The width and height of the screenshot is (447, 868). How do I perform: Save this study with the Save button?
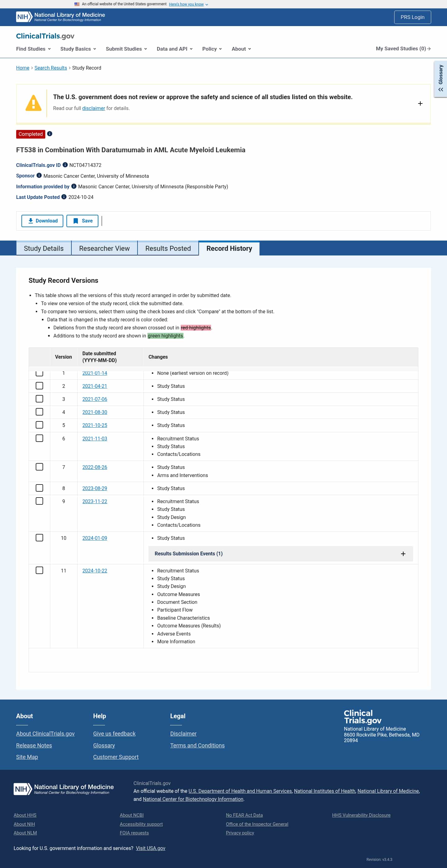tap(83, 221)
